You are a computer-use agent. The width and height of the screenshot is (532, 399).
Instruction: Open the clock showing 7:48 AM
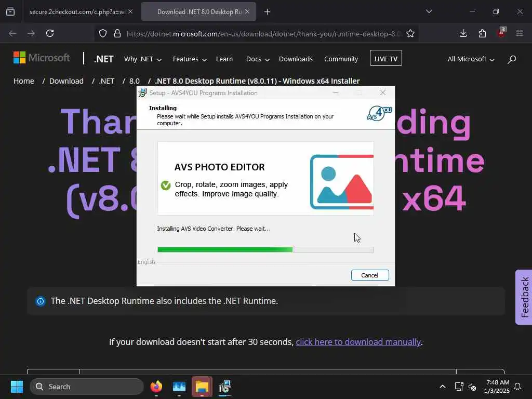coord(497,387)
